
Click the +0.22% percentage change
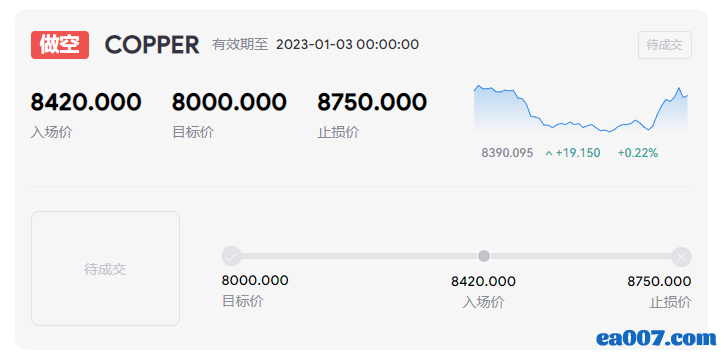click(638, 153)
